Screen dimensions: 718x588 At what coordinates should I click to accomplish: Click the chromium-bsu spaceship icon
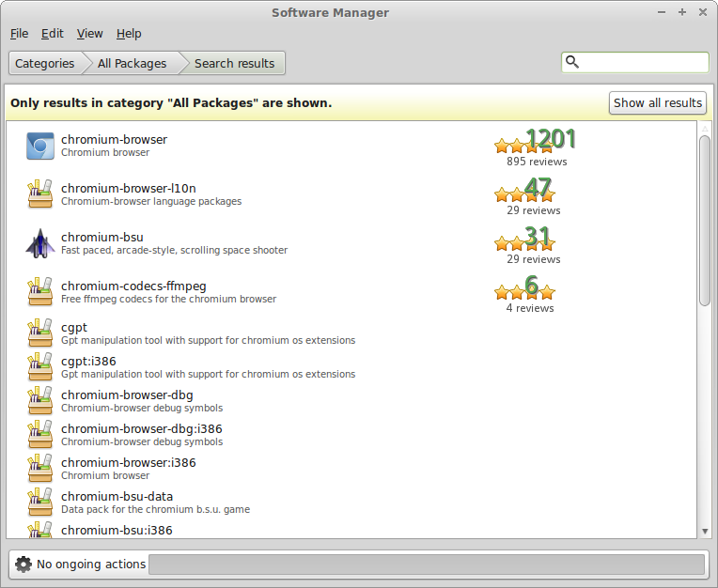(40, 243)
